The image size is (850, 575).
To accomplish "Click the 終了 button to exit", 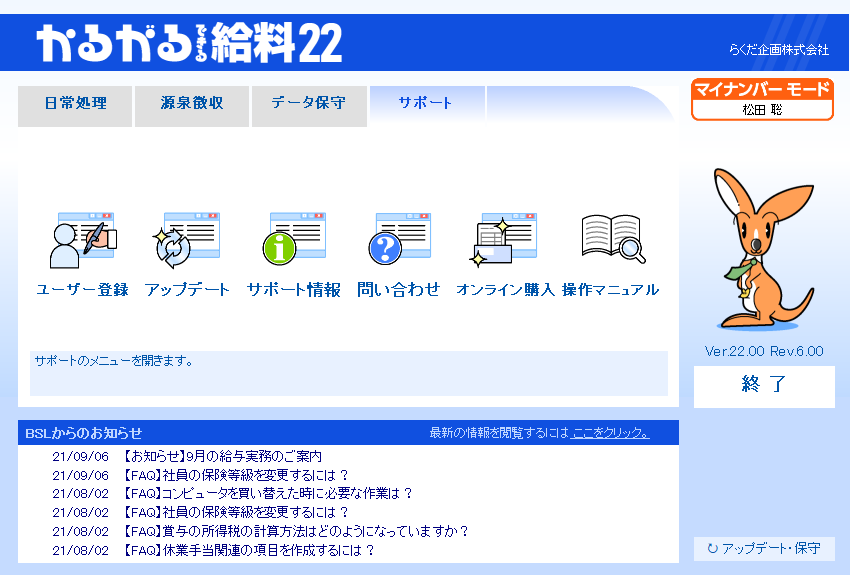I will [764, 386].
